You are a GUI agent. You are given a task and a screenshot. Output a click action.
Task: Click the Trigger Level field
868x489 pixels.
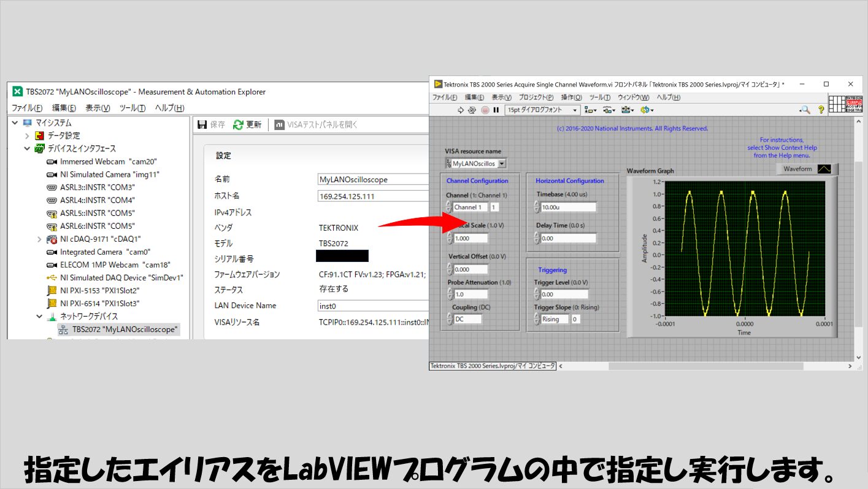[564, 295]
